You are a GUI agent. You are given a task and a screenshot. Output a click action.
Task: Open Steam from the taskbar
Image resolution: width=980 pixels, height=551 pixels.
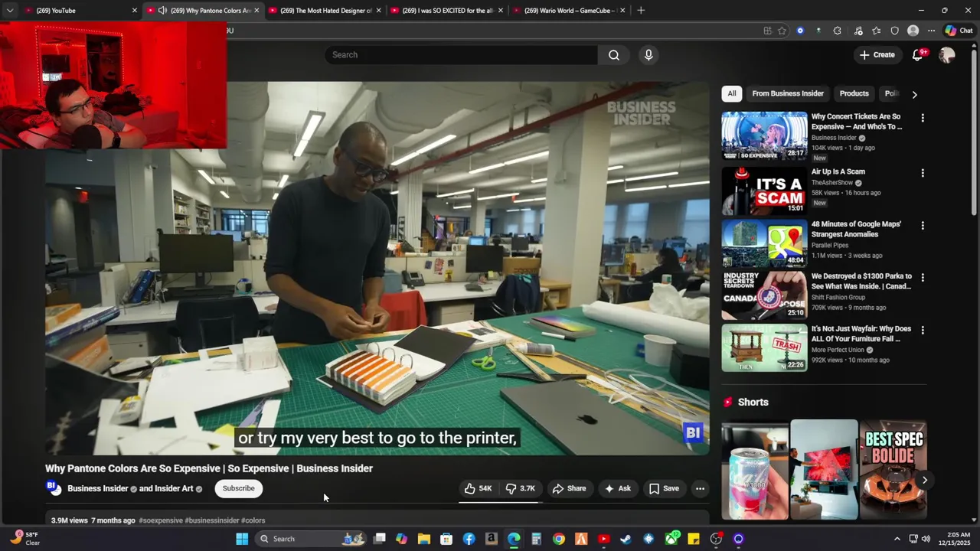click(x=626, y=539)
